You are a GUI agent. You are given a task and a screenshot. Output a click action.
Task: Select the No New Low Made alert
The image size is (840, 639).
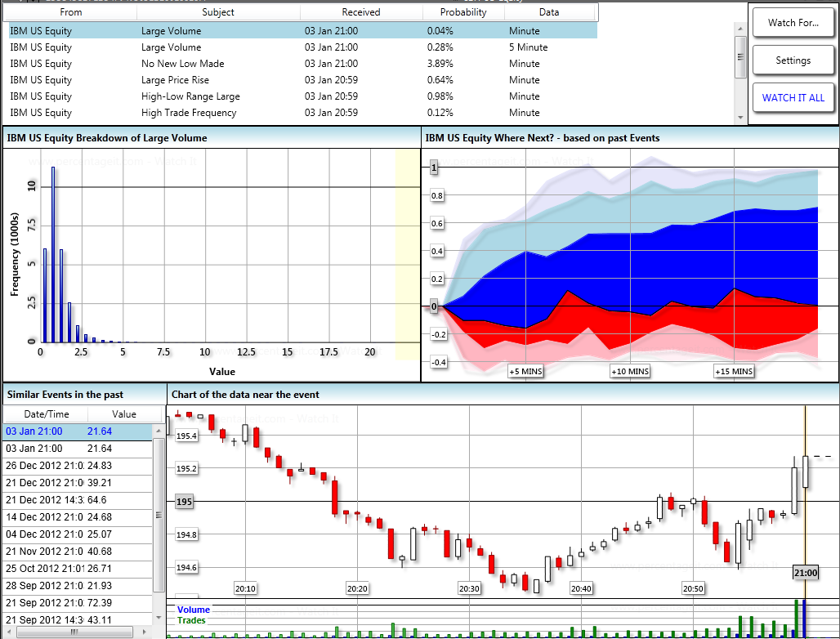click(x=302, y=63)
